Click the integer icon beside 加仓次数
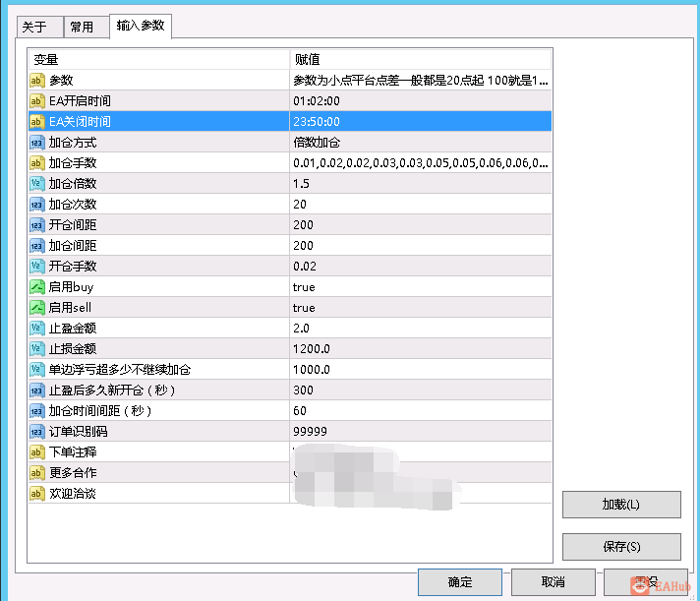This screenshot has width=700, height=601. tap(37, 204)
